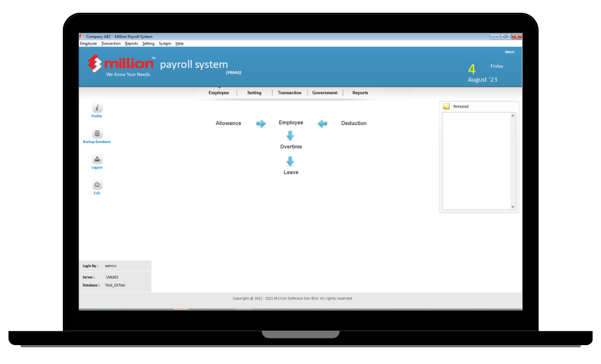The image size is (601, 364).
Task: Click inside the Notepad text area
Action: 476,161
